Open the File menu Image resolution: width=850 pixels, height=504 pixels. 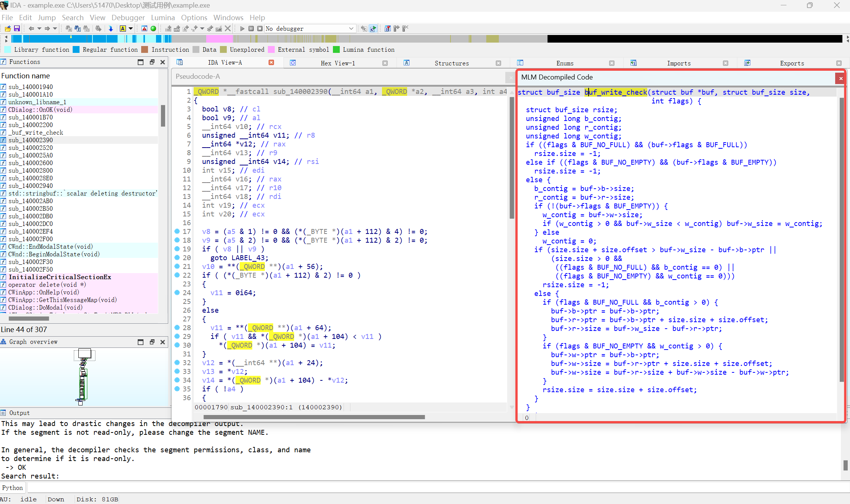(7, 17)
